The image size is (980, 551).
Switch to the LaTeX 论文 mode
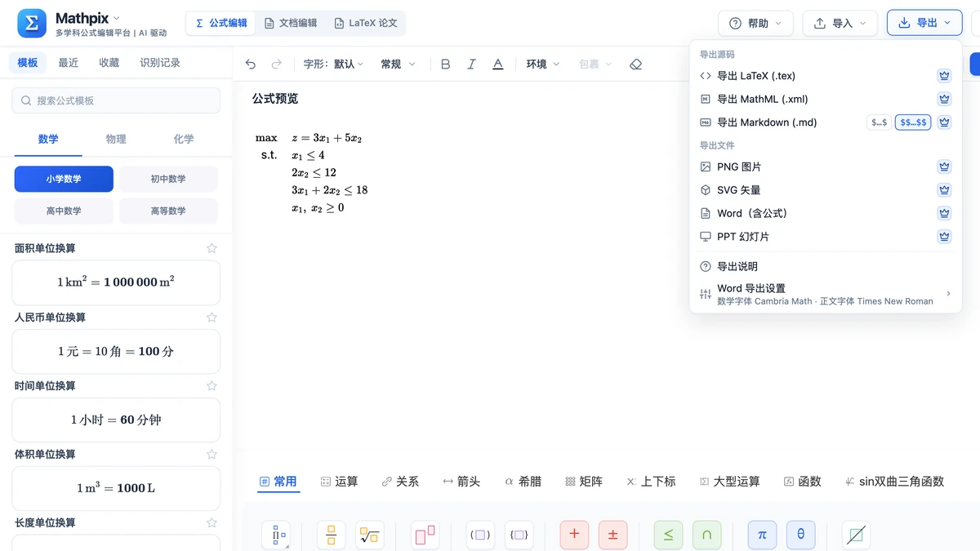(365, 23)
